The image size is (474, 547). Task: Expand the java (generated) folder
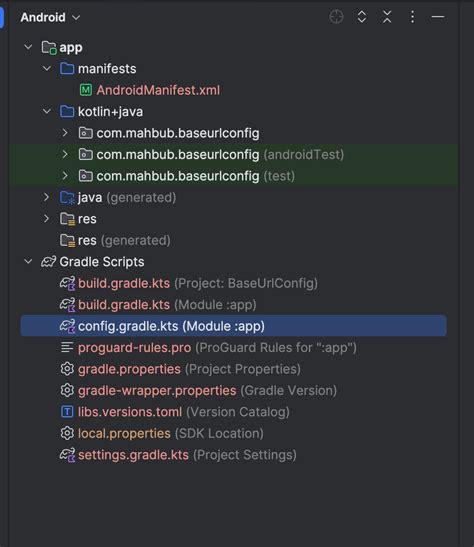coord(47,197)
